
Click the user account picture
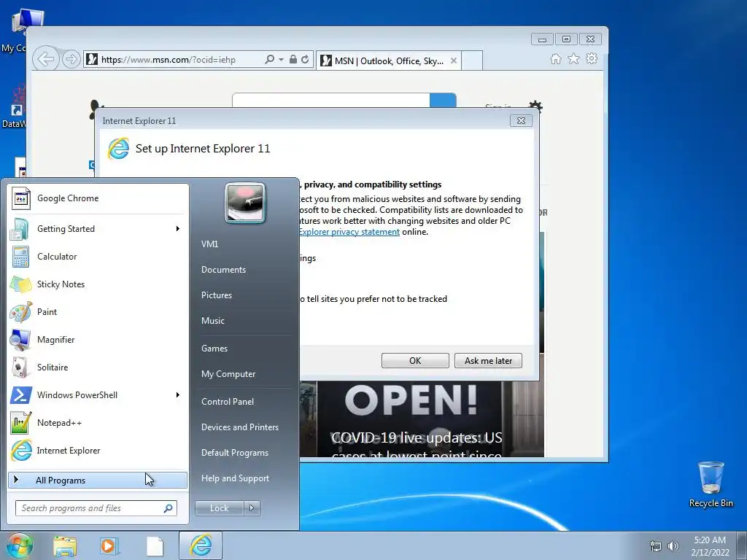[x=245, y=203]
